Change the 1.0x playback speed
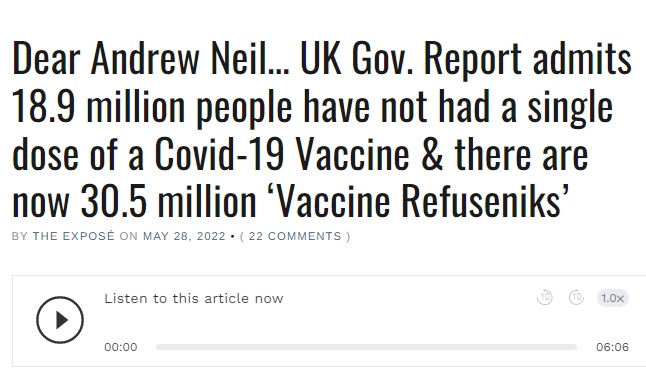 [x=613, y=298]
